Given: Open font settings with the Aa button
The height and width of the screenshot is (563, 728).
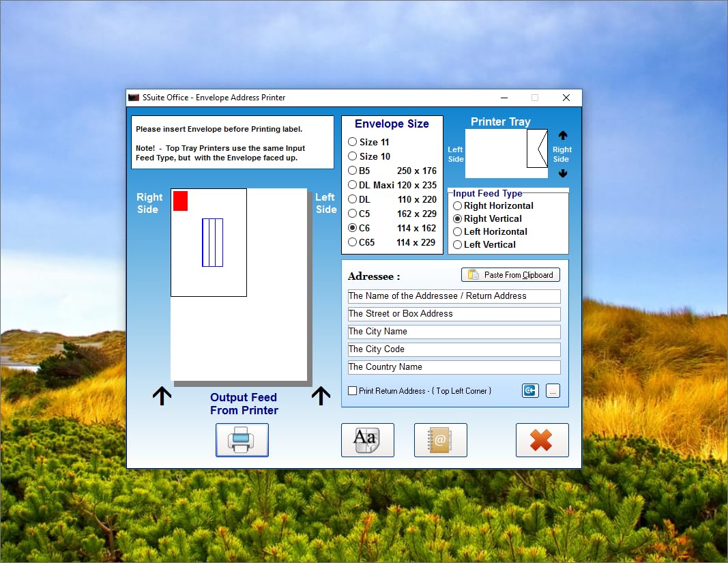Looking at the screenshot, I should 367,440.
